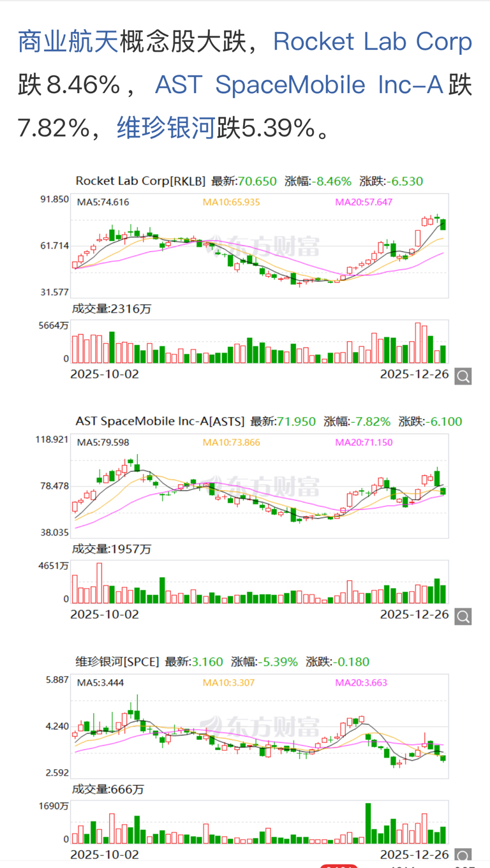490x868 pixels.
Task: Open the 维珍银河 stock link
Action: 167,128
